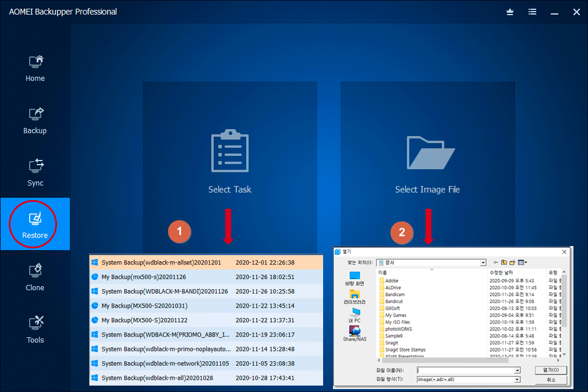Select the My ISO Files folder

coord(395,322)
